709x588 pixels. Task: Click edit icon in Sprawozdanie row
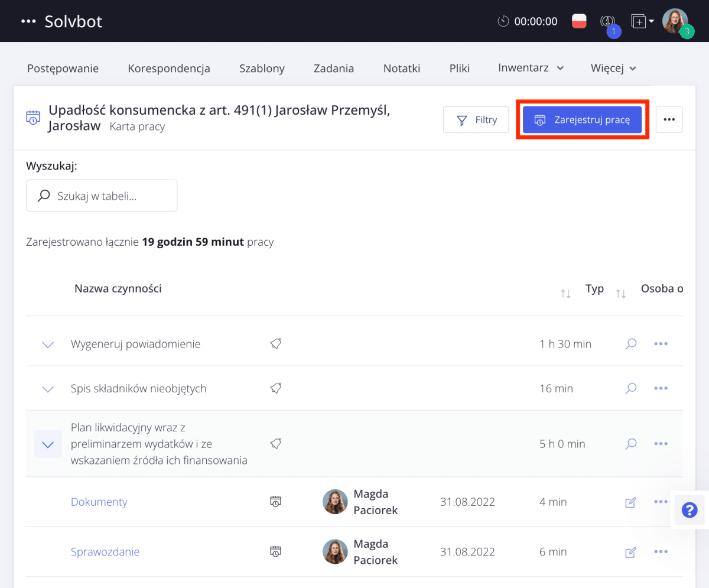pyautogui.click(x=630, y=553)
